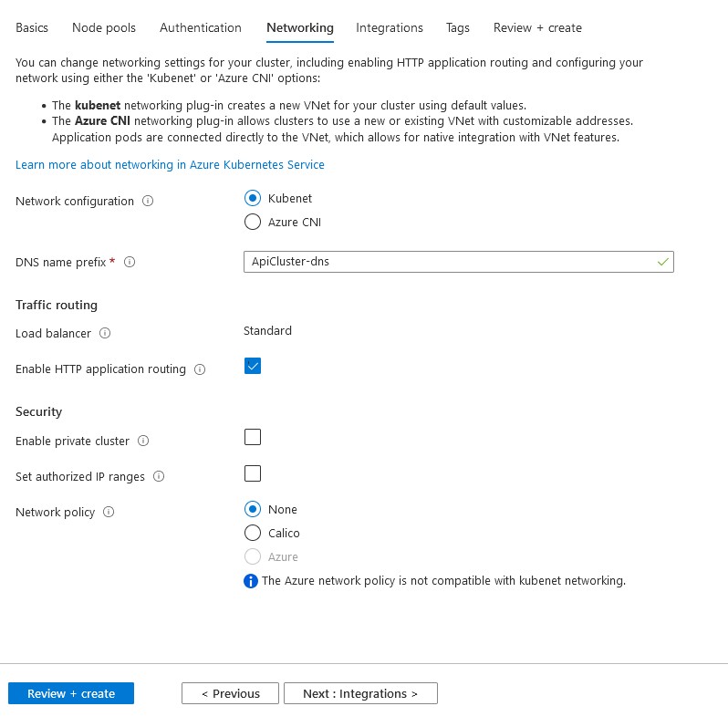
Task: Switch to the Node pools tab
Action: 104,28
